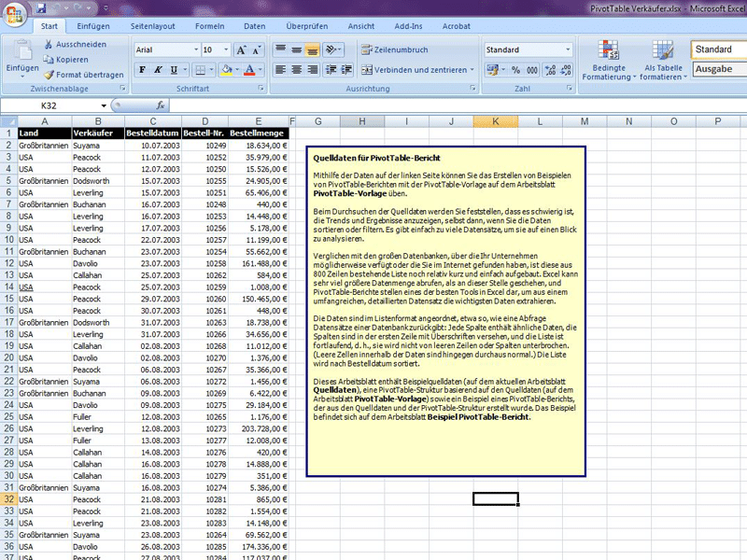Click the Select All corner button
This screenshot has width=747, height=560.
click(x=8, y=121)
